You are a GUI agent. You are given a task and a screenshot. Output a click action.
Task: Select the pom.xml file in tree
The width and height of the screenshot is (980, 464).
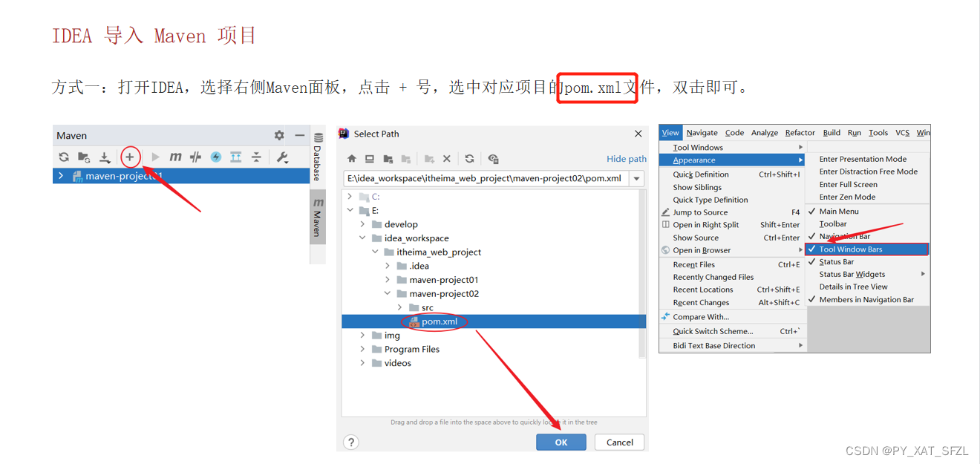click(x=439, y=321)
